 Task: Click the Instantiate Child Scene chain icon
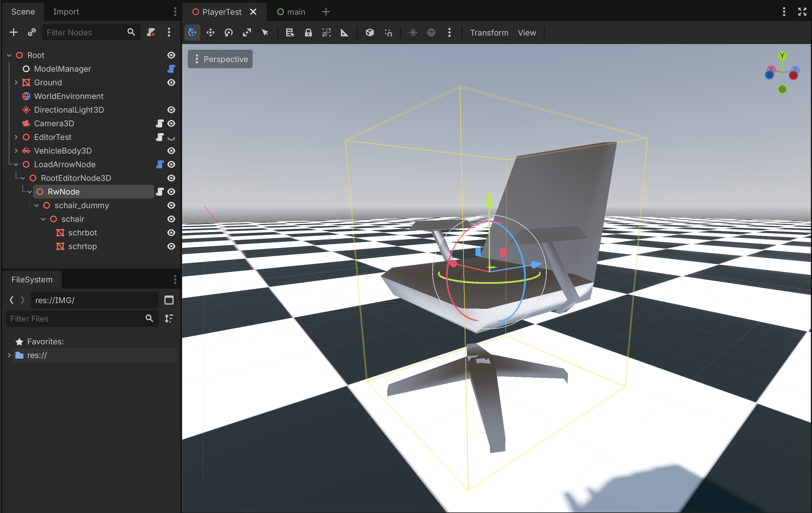[32, 32]
